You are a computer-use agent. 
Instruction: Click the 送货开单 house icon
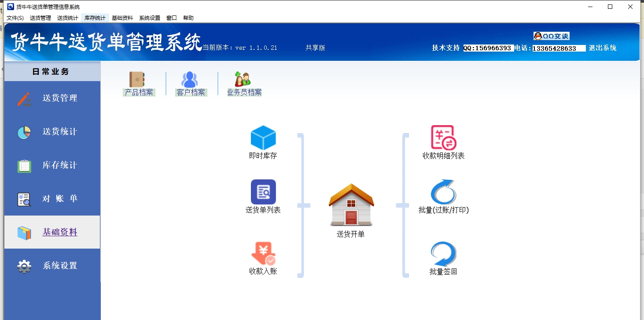coord(351,205)
